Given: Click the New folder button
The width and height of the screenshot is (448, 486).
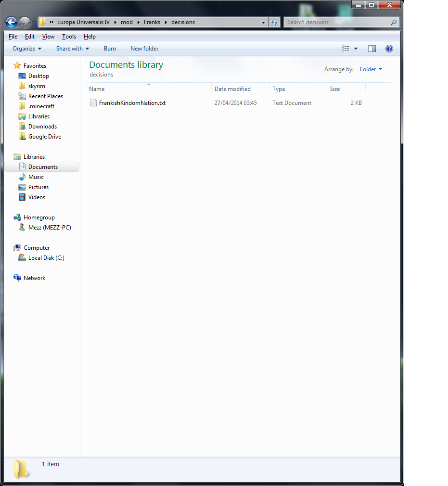Looking at the screenshot, I should tap(144, 49).
